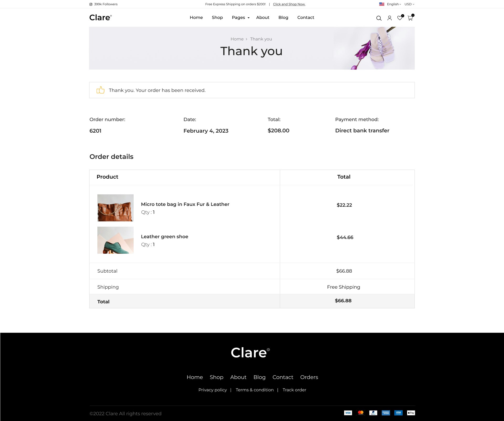This screenshot has width=504, height=421.
Task: Open Contact in top navigation
Action: 306,18
